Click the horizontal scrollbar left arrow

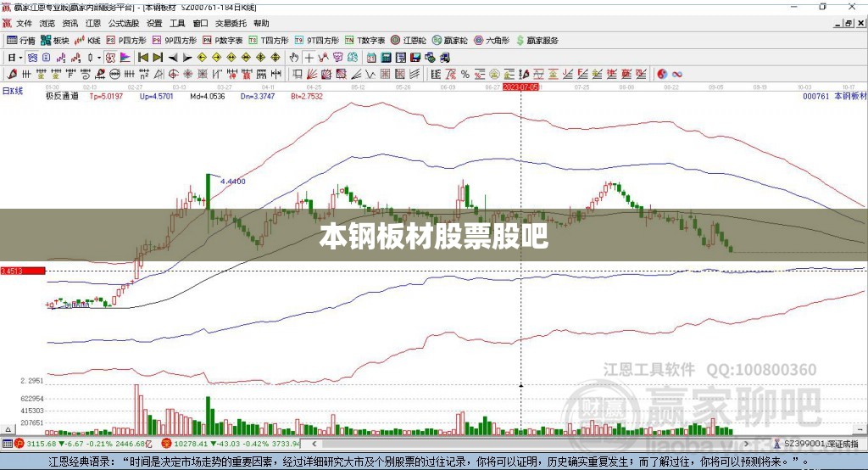[x=314, y=444]
